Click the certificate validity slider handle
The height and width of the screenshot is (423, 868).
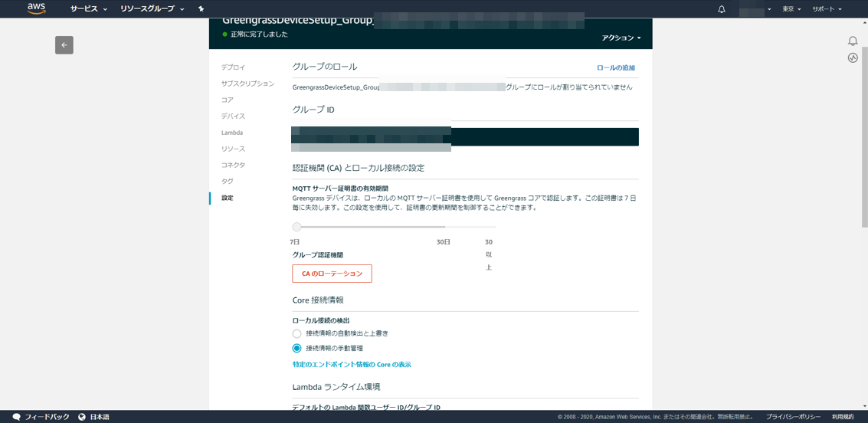(296, 227)
